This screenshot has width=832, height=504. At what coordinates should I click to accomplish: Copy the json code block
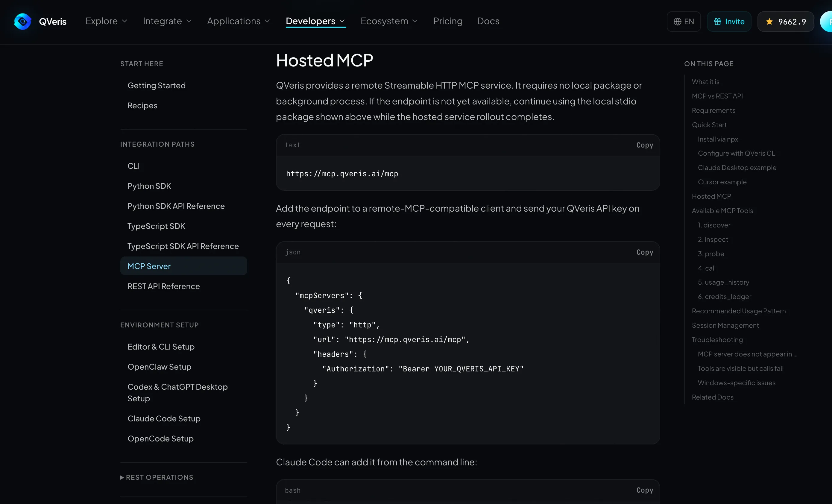(x=645, y=252)
